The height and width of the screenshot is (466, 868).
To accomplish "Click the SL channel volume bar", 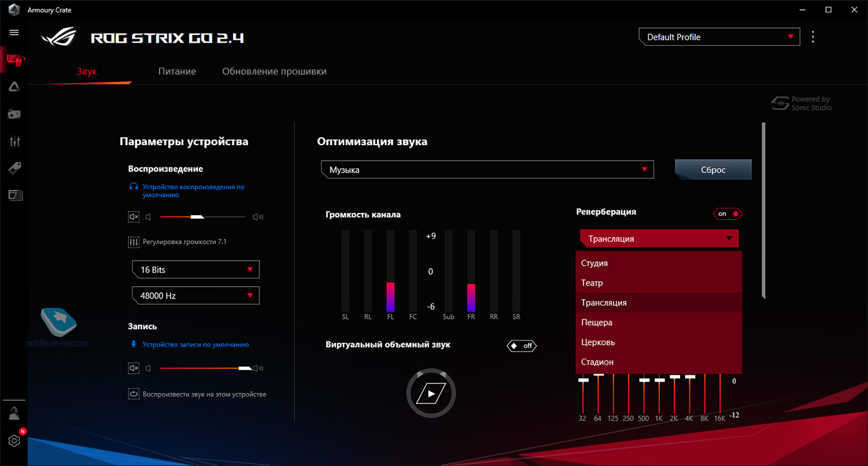I will click(345, 271).
